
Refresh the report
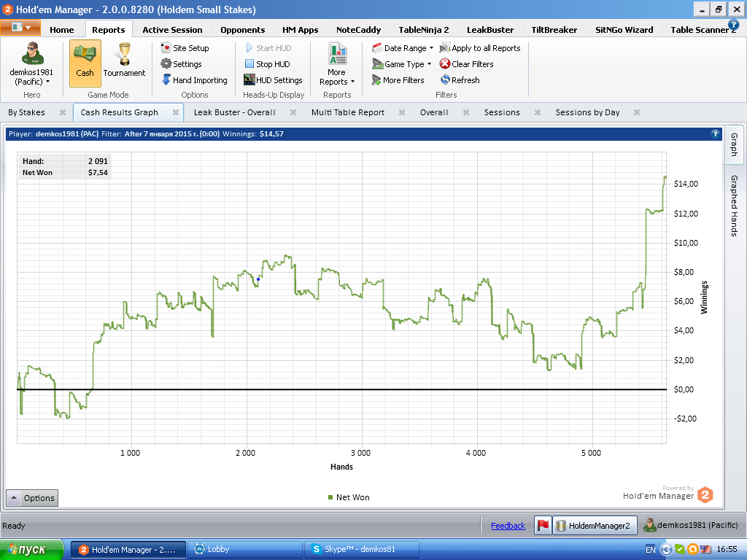460,80
